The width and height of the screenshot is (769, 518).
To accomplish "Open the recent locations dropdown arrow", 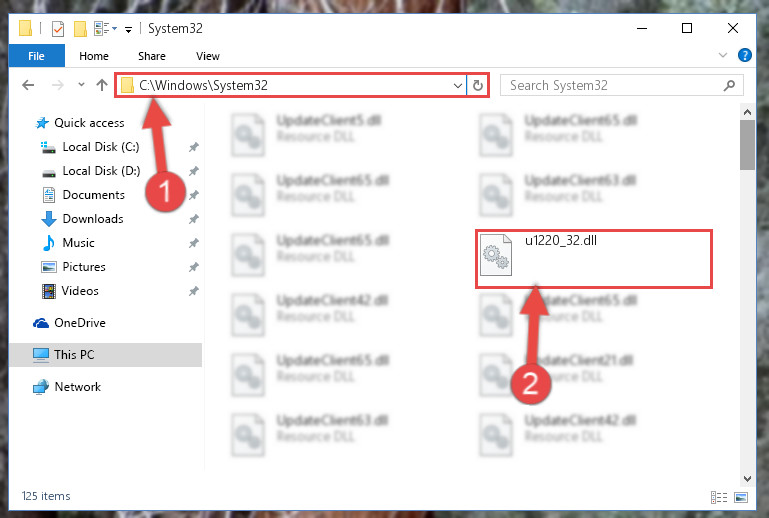I will [x=81, y=85].
